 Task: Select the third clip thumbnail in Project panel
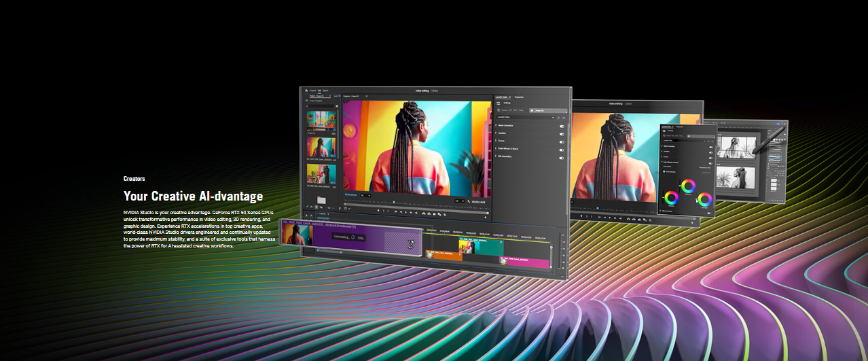(x=321, y=174)
